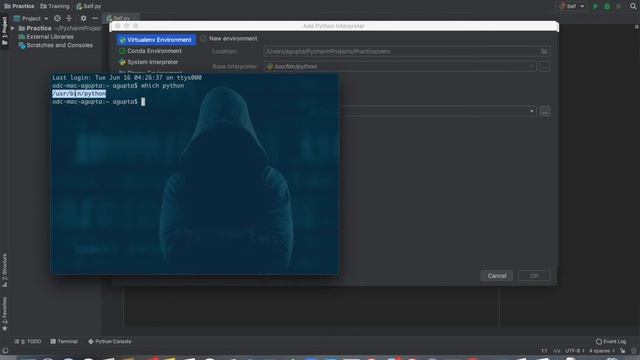
Task: Switch to the Self.py editor tab
Action: pos(120,18)
